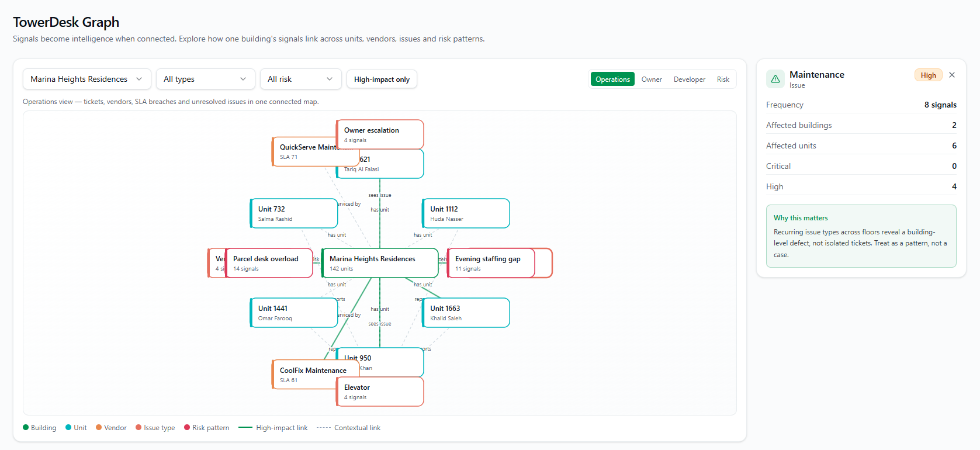Select the Evening staffing gap node

491,263
